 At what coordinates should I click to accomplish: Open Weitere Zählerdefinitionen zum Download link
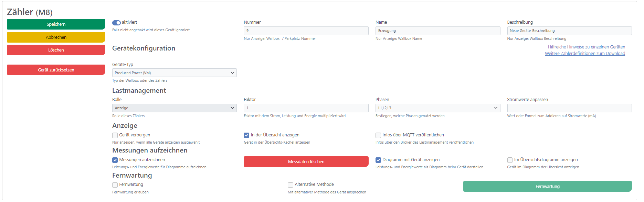(585, 54)
